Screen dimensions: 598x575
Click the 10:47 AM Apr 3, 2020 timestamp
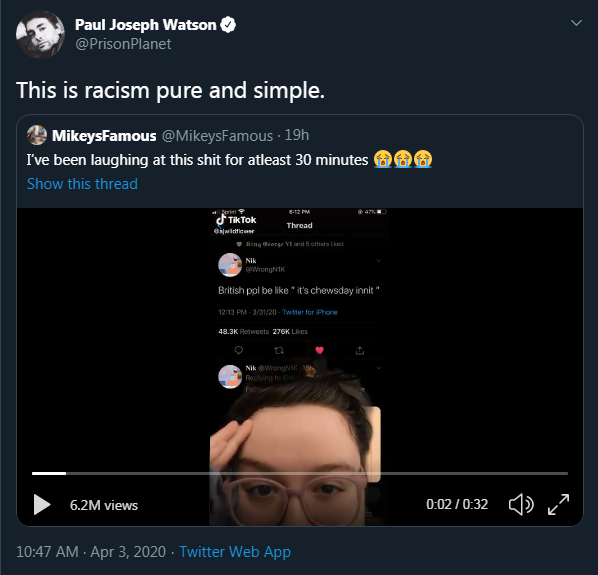click(91, 552)
